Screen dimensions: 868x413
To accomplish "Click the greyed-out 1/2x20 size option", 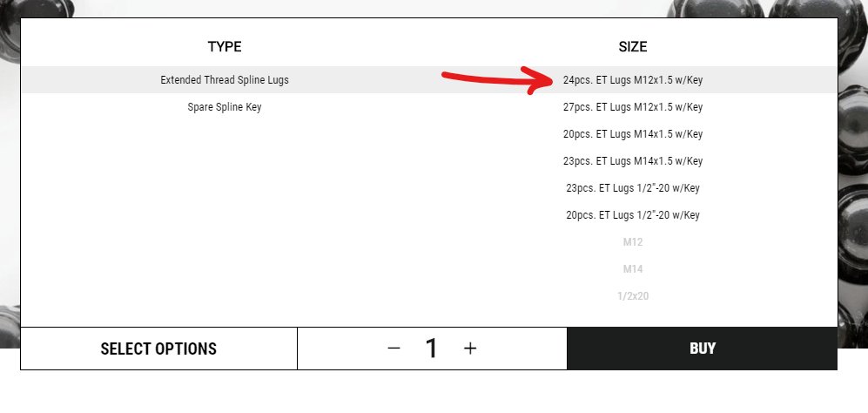I will coord(633,296).
